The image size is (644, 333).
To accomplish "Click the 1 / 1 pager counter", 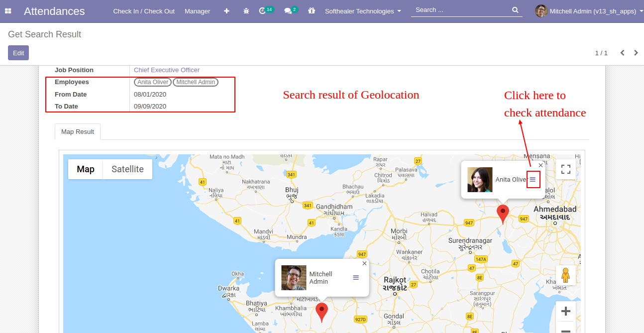I will coord(601,53).
